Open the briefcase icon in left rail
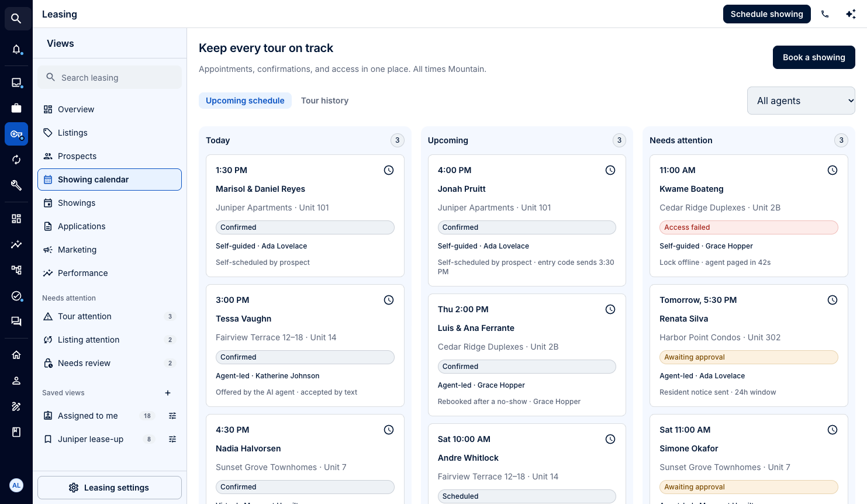Screen dimensions: 867x504 click(x=16, y=108)
